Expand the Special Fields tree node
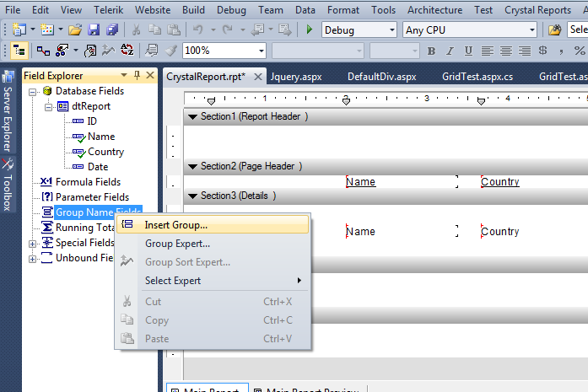The width and height of the screenshot is (588, 392). pos(32,243)
